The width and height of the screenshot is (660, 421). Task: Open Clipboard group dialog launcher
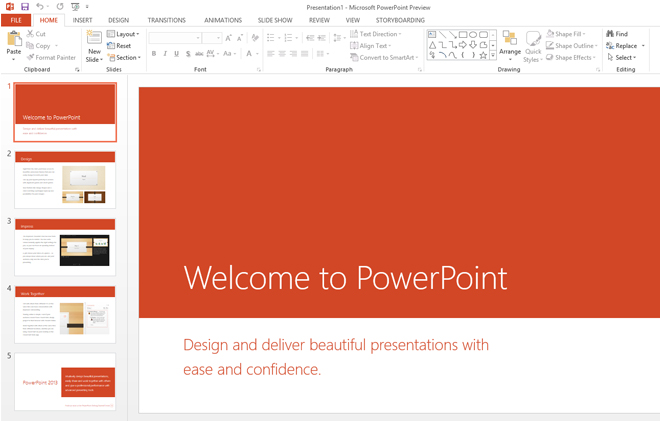coord(77,69)
